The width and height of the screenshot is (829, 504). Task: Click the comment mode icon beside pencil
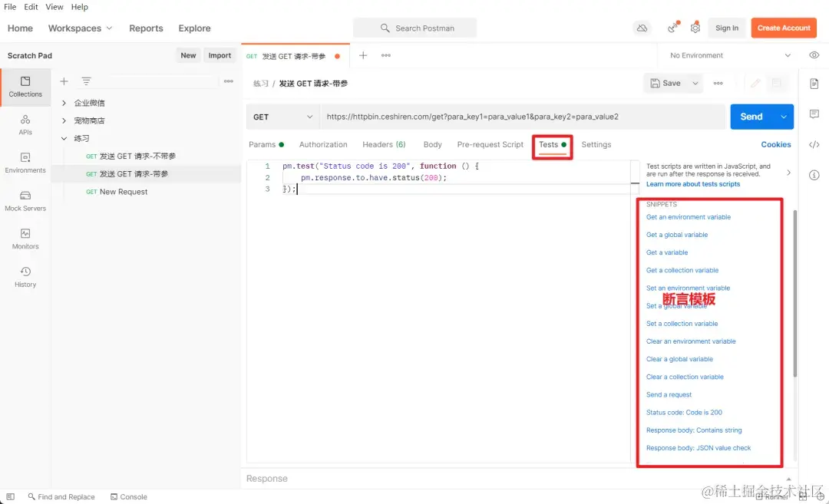tap(777, 83)
